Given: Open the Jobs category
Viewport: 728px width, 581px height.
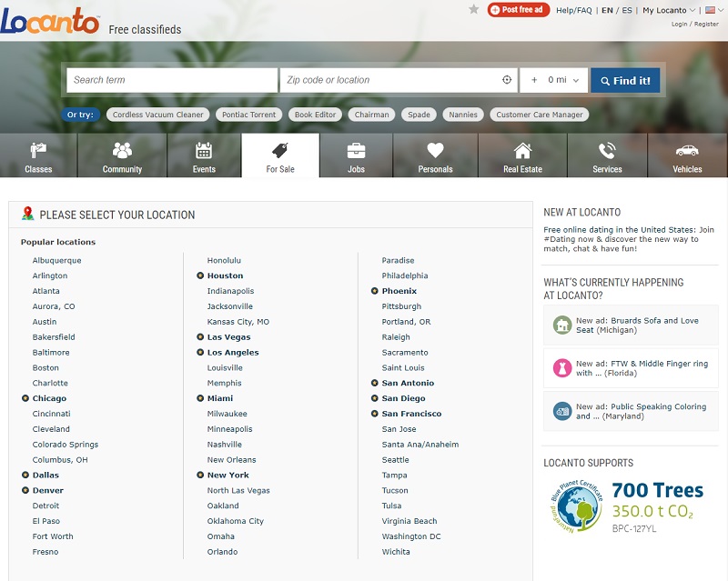Looking at the screenshot, I should (x=356, y=155).
